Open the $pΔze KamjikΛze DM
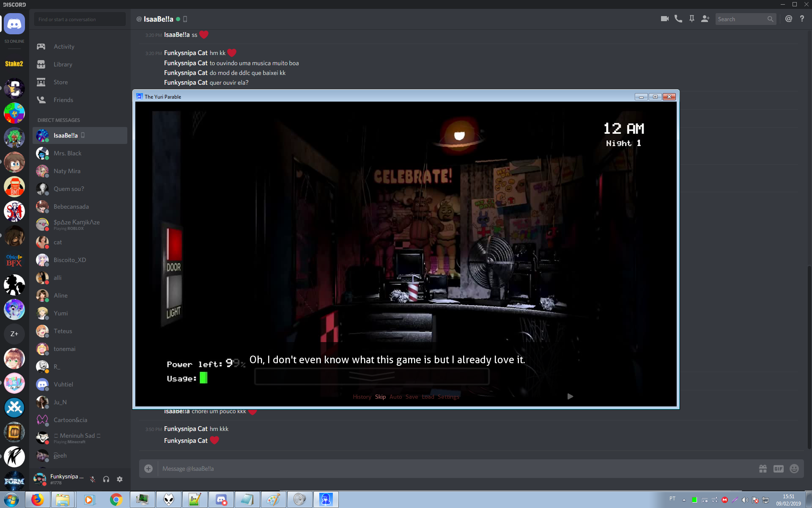 pos(80,224)
